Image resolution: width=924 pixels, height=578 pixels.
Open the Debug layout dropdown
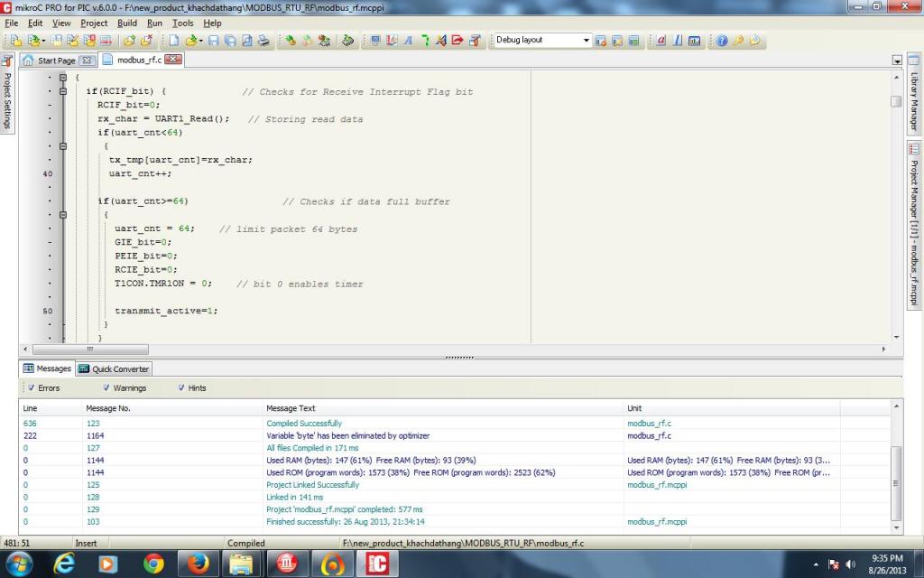point(586,41)
